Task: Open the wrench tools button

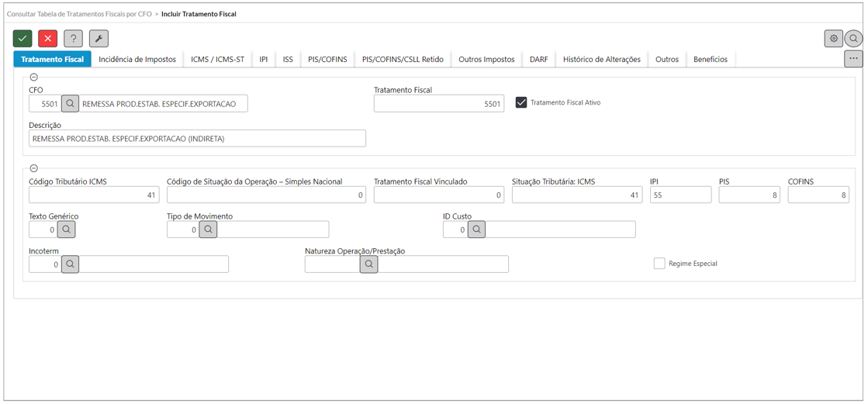Action: 99,38
